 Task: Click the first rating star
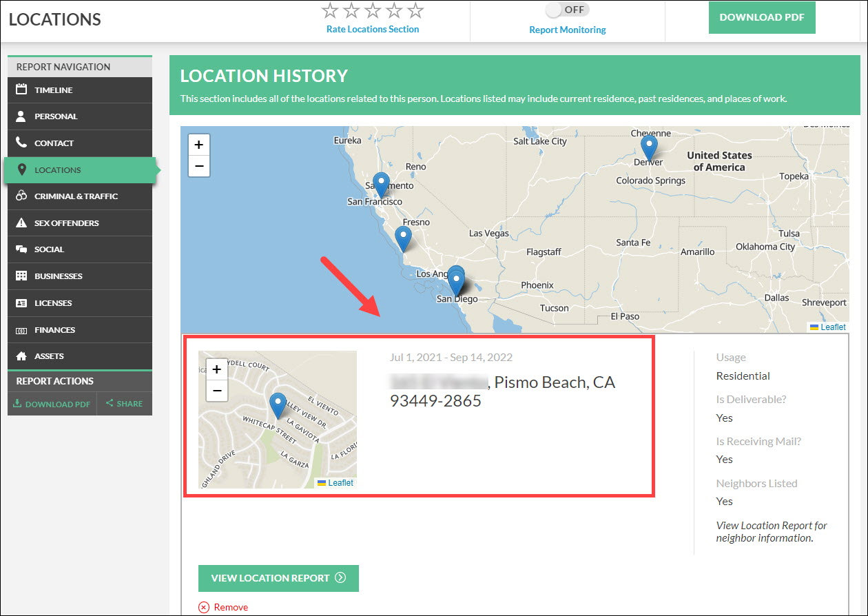pos(329,11)
